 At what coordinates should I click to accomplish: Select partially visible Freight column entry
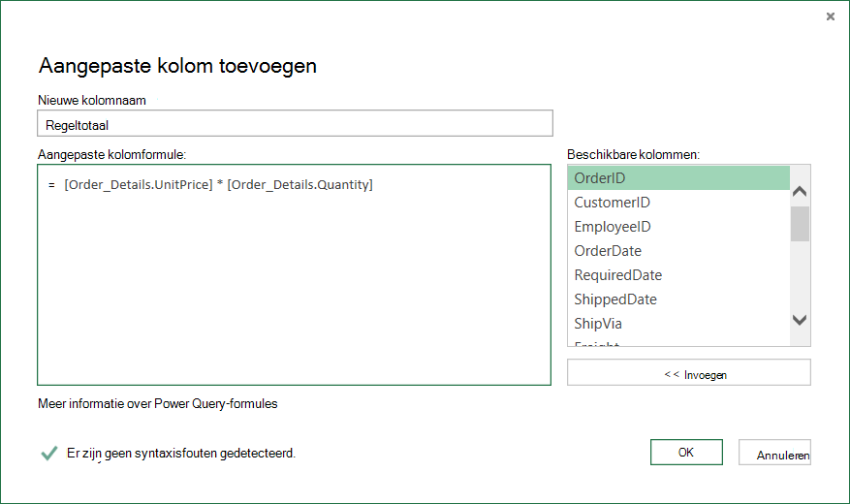click(678, 342)
